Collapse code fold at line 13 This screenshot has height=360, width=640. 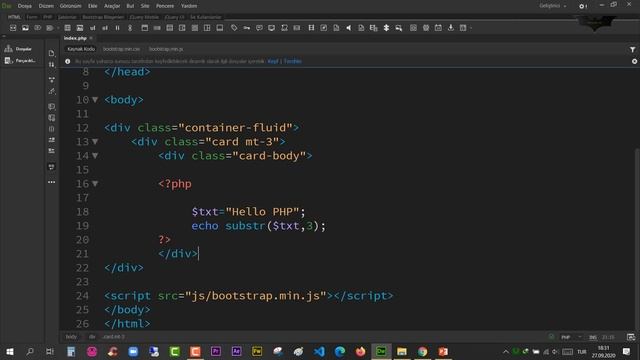tap(95, 142)
